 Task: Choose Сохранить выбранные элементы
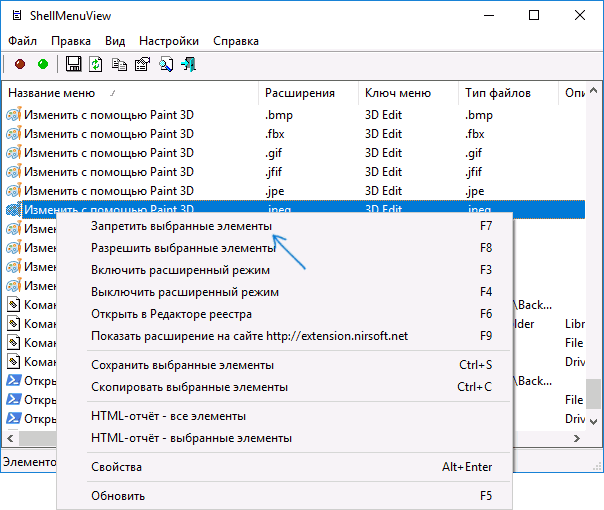(284, 365)
